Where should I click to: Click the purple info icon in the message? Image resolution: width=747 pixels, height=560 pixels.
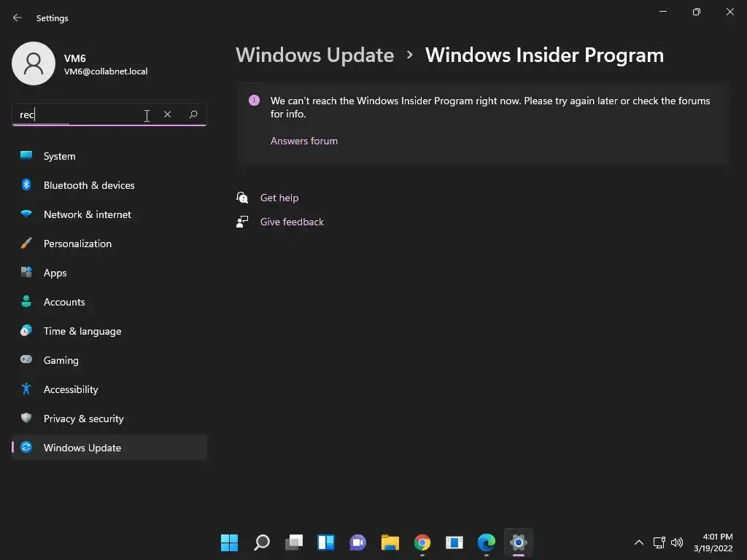[x=255, y=101]
